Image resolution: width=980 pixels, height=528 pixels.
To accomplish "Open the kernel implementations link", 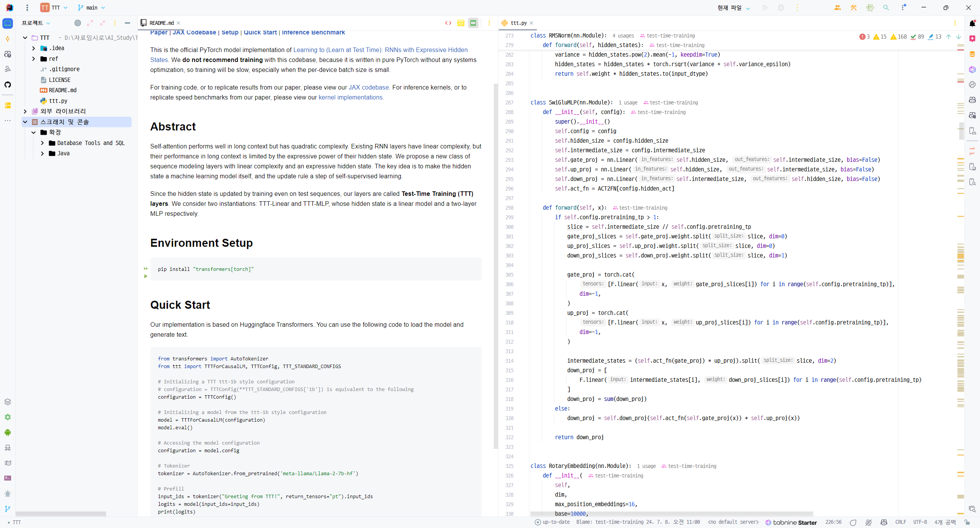I will tap(351, 97).
